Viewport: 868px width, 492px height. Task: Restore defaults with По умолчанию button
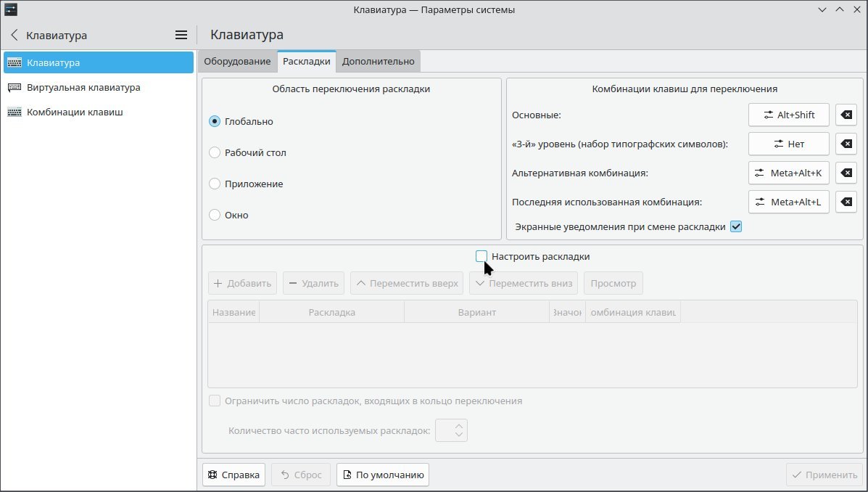tap(382, 474)
